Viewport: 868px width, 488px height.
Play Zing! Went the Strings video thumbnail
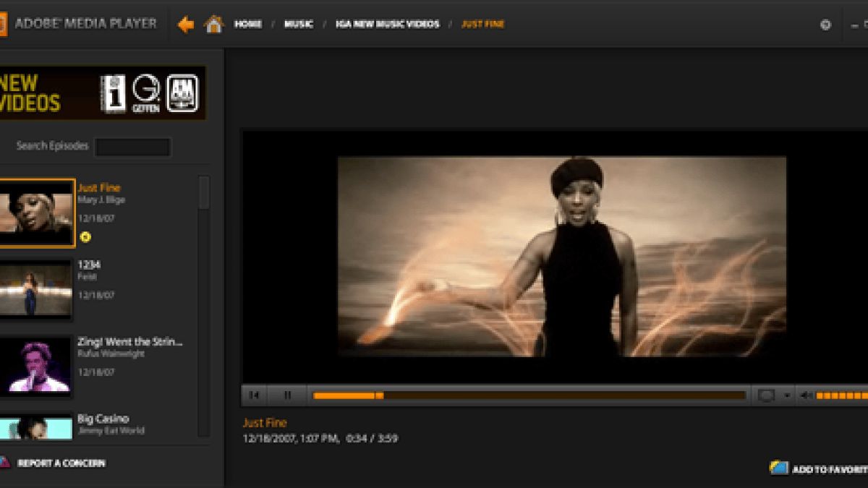tap(36, 366)
